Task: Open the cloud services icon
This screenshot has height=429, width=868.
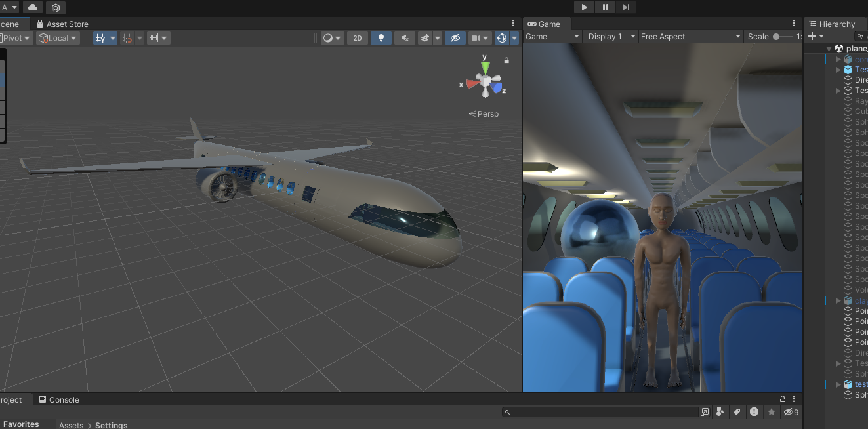Action: click(32, 7)
